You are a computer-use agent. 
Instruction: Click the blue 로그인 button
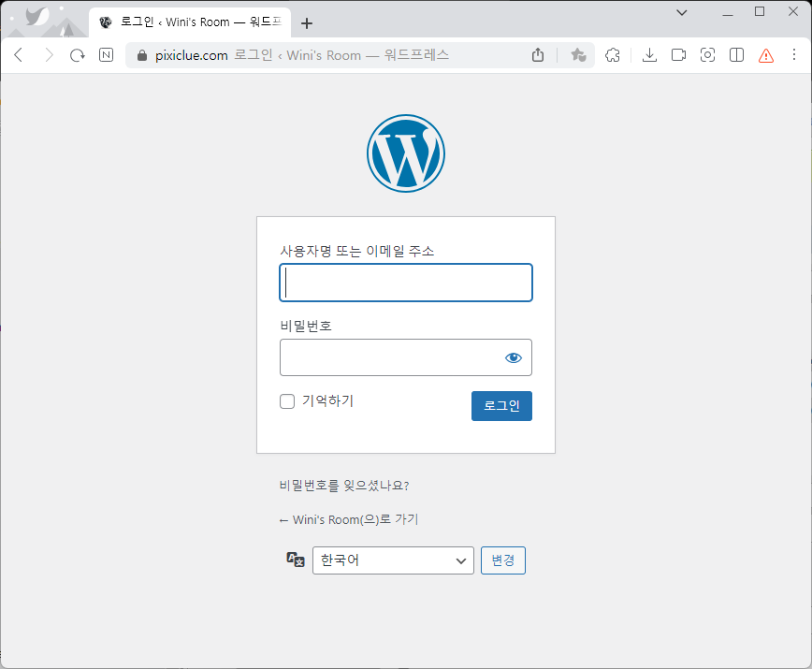tap(501, 406)
